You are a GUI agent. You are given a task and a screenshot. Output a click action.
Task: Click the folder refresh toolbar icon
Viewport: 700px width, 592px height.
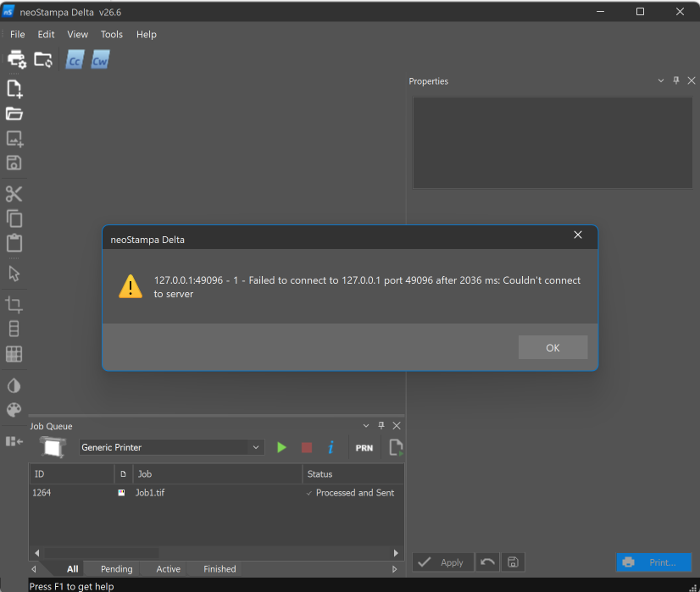[x=43, y=59]
